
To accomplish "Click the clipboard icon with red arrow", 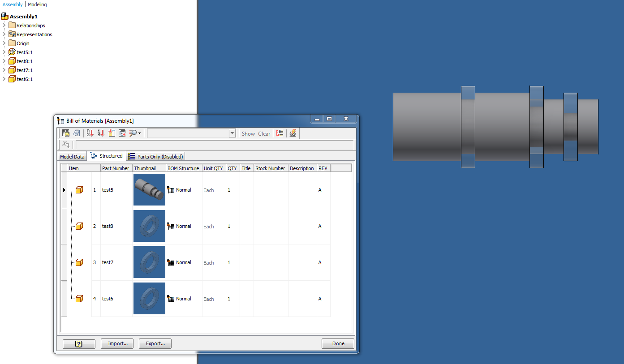I will tap(112, 133).
